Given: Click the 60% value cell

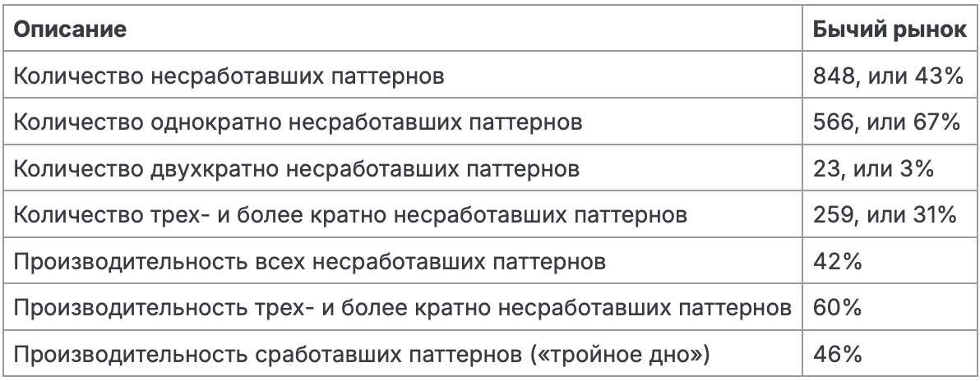Looking at the screenshot, I should click(890, 306).
